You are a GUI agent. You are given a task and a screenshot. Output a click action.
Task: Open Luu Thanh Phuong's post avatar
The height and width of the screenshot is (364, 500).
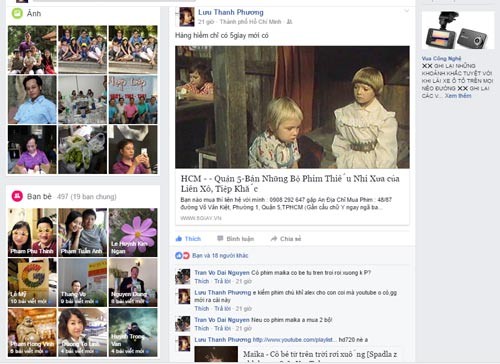pos(187,17)
